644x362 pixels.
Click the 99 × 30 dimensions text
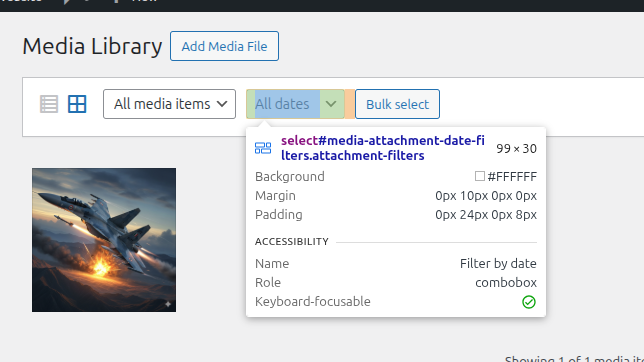[x=516, y=148]
